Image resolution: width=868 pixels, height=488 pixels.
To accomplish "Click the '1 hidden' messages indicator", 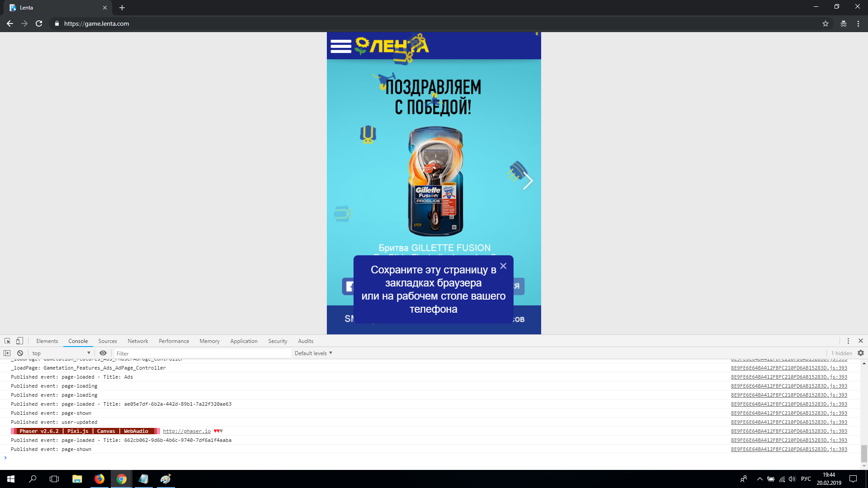I will (841, 353).
